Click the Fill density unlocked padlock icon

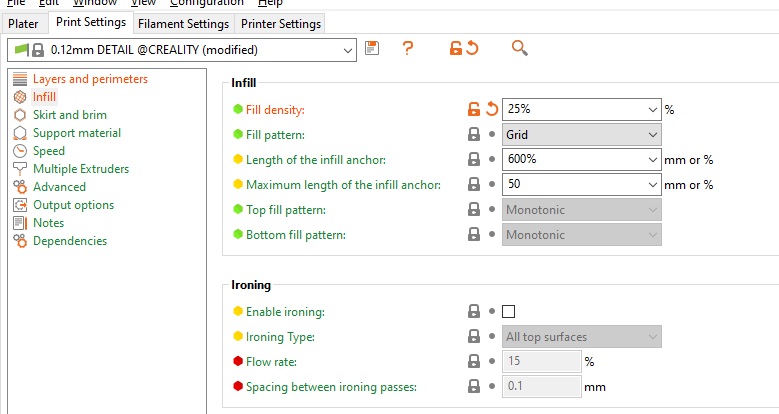click(474, 109)
